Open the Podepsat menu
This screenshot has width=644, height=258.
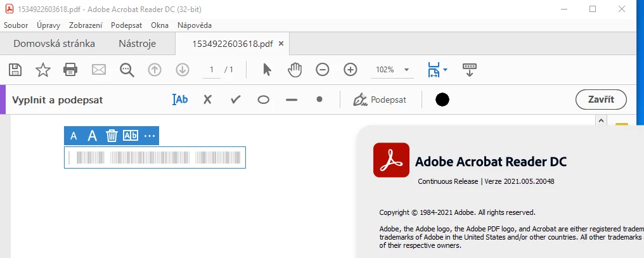click(127, 25)
